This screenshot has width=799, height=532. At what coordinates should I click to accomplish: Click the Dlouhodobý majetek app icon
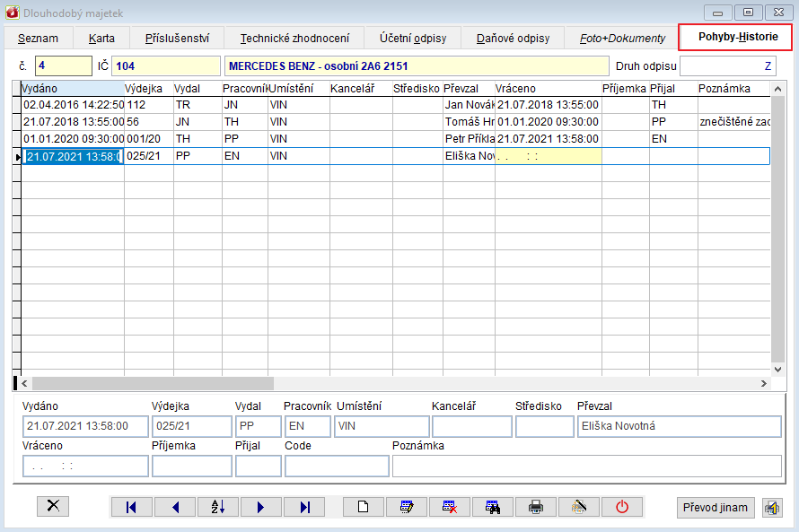coord(13,13)
